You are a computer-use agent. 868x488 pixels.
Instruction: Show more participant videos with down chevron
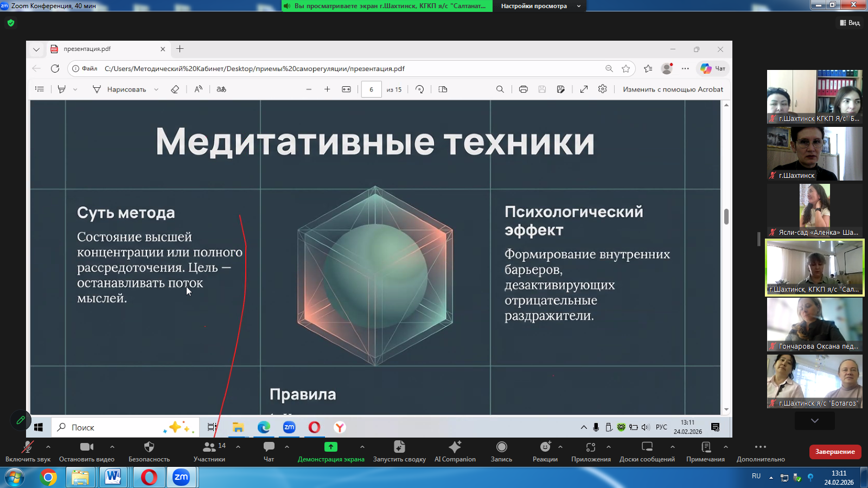pyautogui.click(x=814, y=421)
